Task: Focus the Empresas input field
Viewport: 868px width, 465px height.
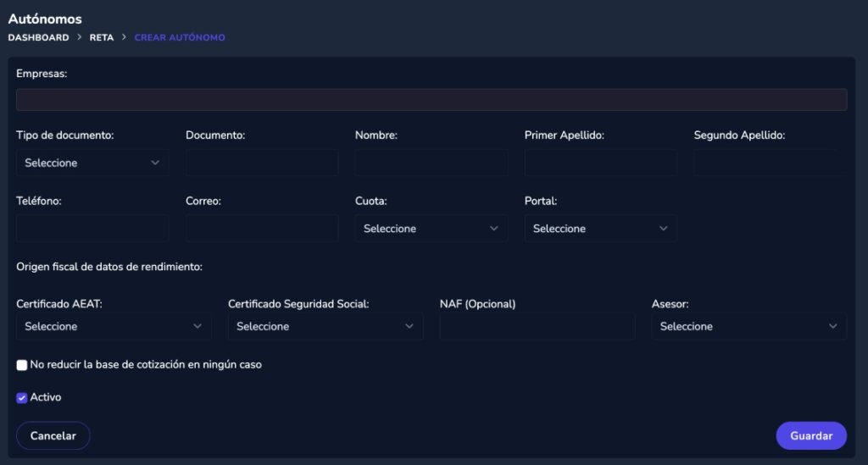Action: tap(431, 100)
